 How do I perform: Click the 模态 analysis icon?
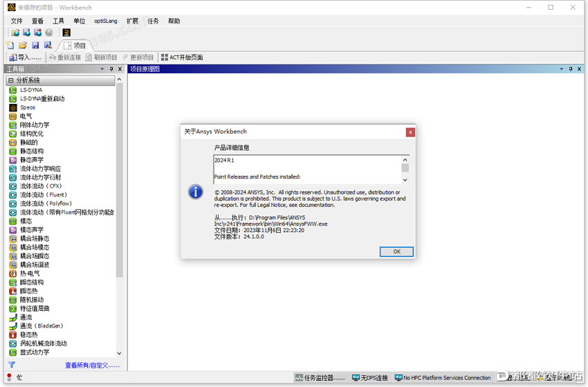[x=12, y=221]
